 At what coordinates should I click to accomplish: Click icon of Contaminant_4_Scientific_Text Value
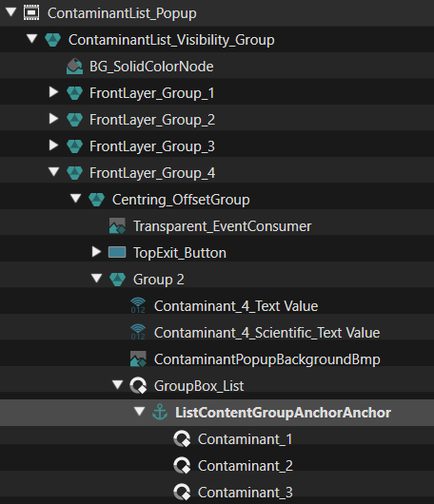coord(138,332)
